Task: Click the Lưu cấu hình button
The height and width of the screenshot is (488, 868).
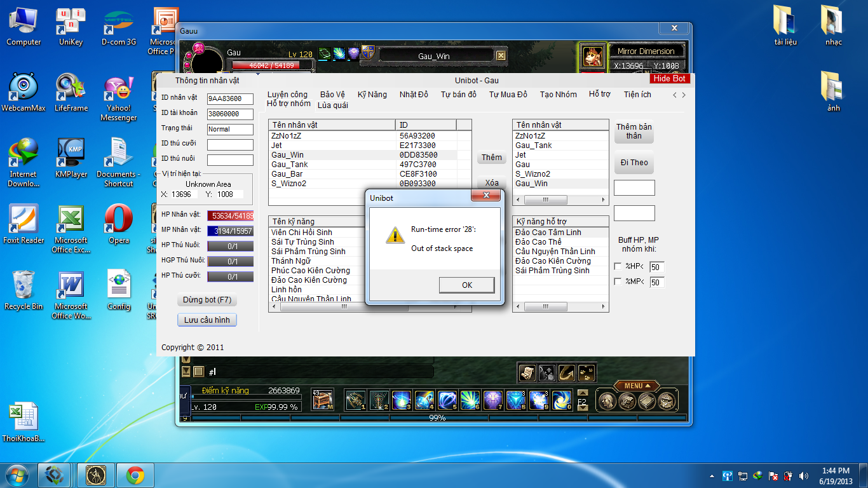Action: 207,320
